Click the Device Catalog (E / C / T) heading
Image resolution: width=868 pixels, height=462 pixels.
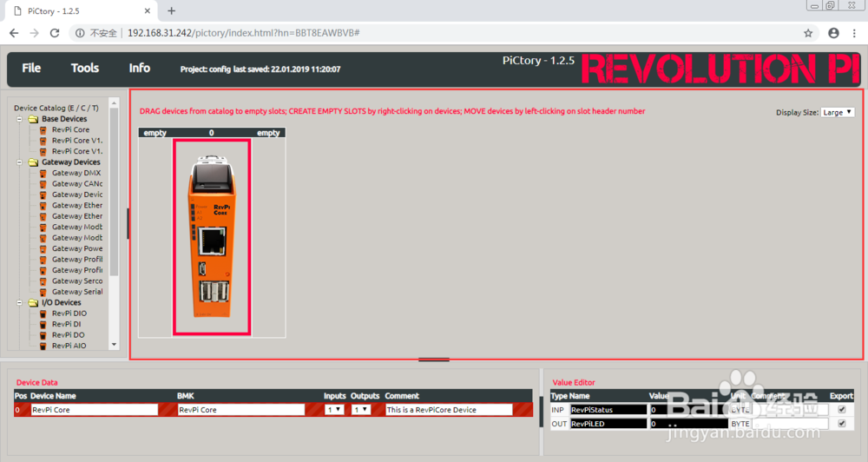pos(56,108)
